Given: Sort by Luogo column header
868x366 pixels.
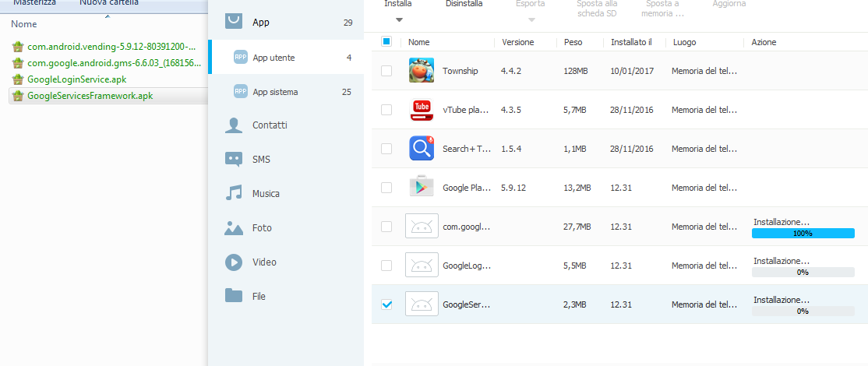Looking at the screenshot, I should (x=684, y=42).
